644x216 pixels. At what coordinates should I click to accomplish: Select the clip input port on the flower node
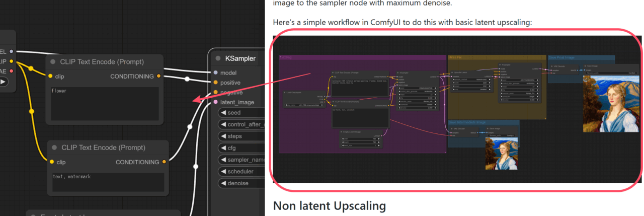[50, 77]
